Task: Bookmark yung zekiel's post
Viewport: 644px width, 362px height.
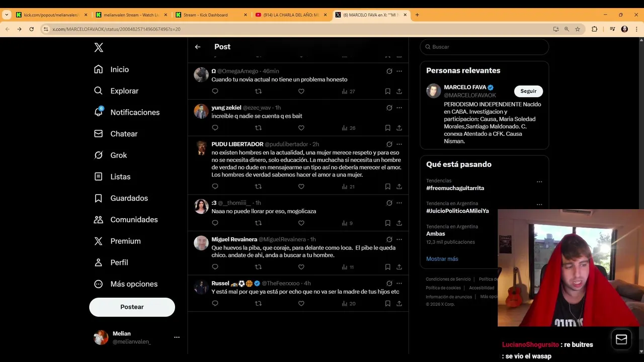Action: point(388,128)
